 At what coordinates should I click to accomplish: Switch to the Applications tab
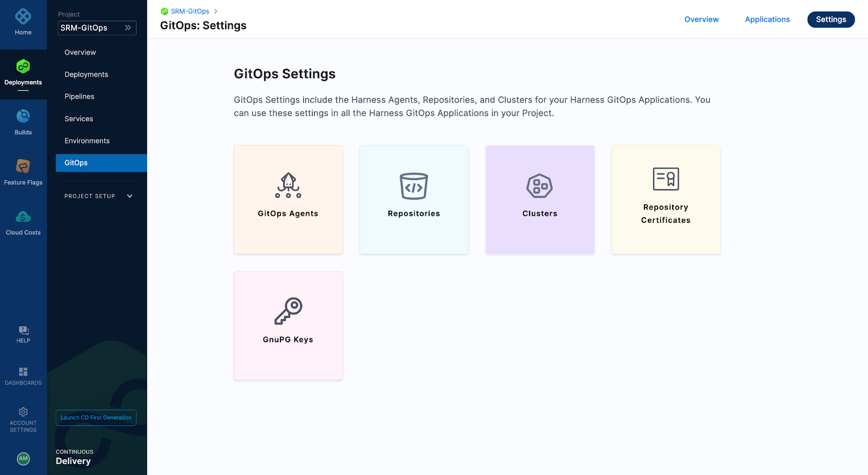click(767, 20)
